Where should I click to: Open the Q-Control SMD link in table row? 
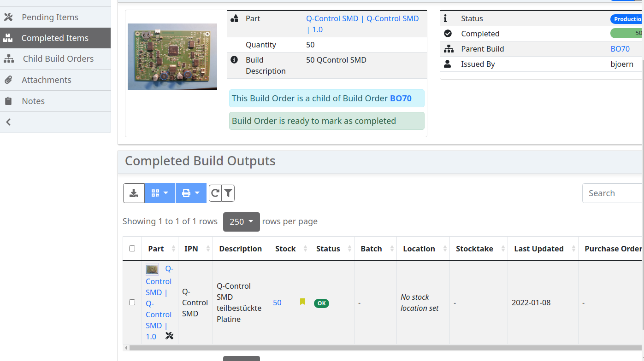point(159,303)
